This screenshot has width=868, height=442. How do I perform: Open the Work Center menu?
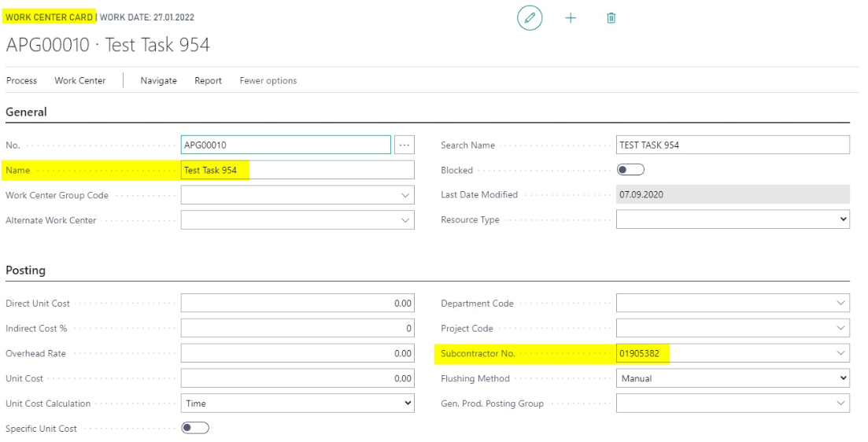(79, 81)
